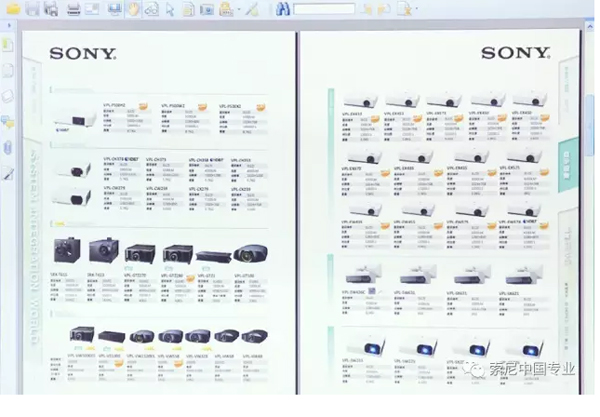
Task: Open the search options page icon
Action: pos(404,9)
